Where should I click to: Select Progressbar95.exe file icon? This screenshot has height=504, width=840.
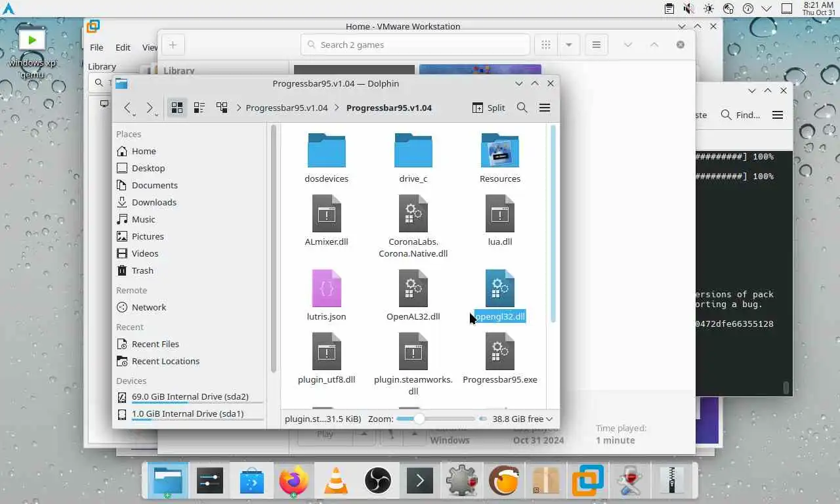click(x=500, y=351)
